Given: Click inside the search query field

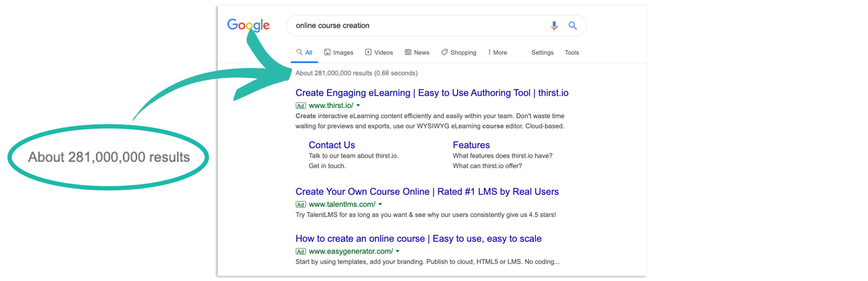Looking at the screenshot, I should [415, 26].
